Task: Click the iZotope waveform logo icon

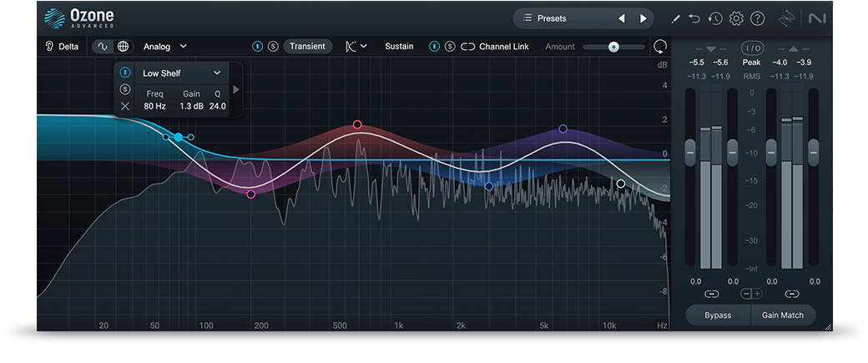Action: pos(786,19)
